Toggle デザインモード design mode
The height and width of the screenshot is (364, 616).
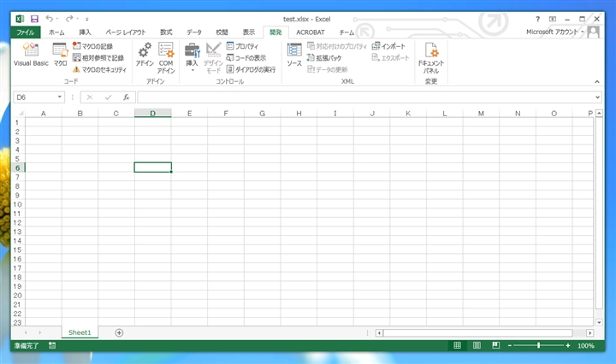213,57
